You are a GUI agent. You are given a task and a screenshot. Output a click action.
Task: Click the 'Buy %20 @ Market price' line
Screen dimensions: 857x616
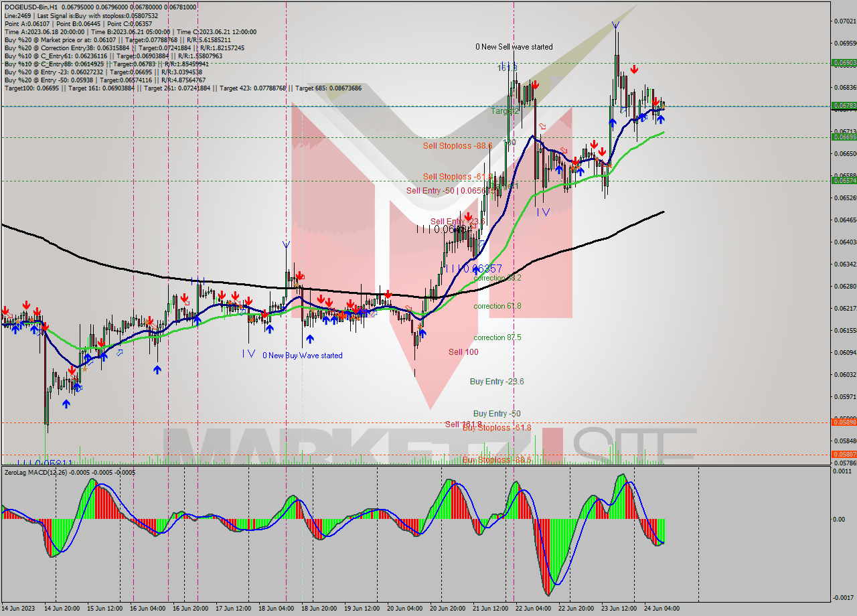click(117, 40)
